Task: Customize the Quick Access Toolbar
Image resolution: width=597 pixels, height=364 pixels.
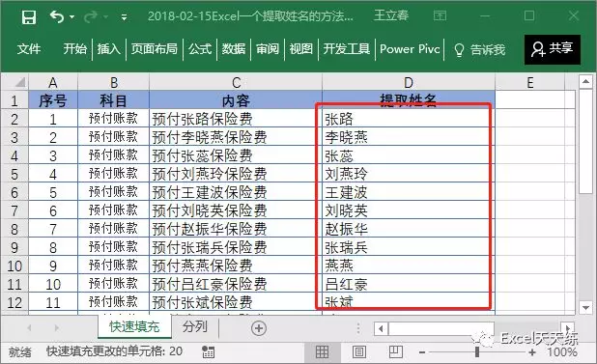Action: 124,17
